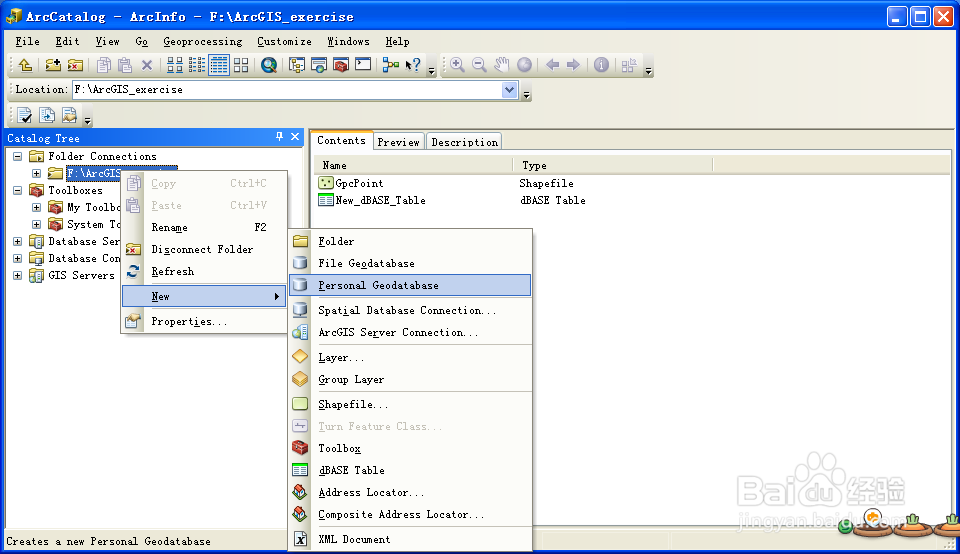Select the Zoom In tool
The height and width of the screenshot is (554, 960).
pos(457,65)
